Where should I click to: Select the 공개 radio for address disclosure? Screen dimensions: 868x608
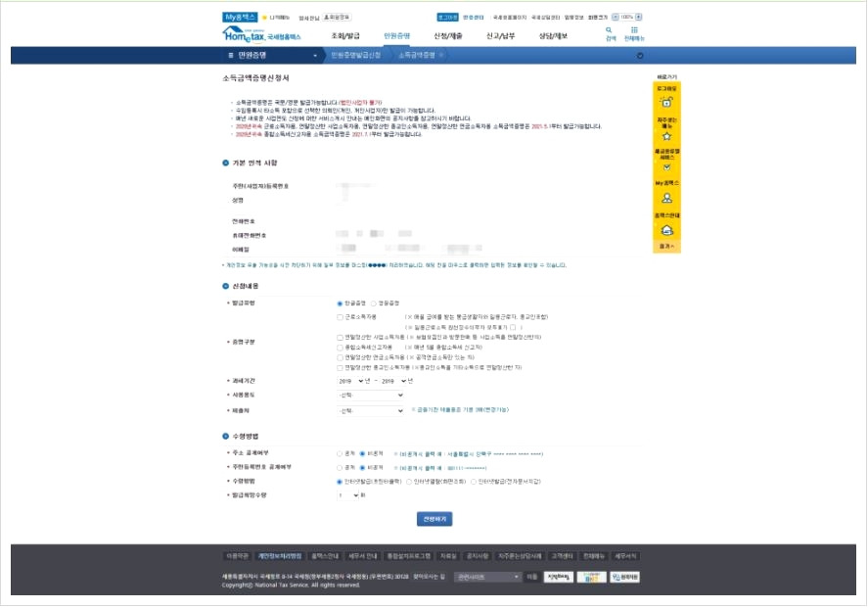pos(340,453)
